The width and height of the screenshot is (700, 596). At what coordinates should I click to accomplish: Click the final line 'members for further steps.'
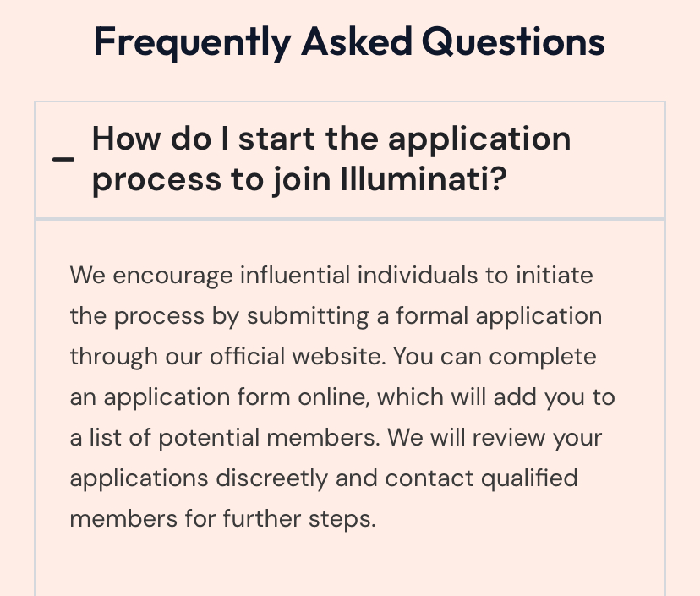pos(223,519)
